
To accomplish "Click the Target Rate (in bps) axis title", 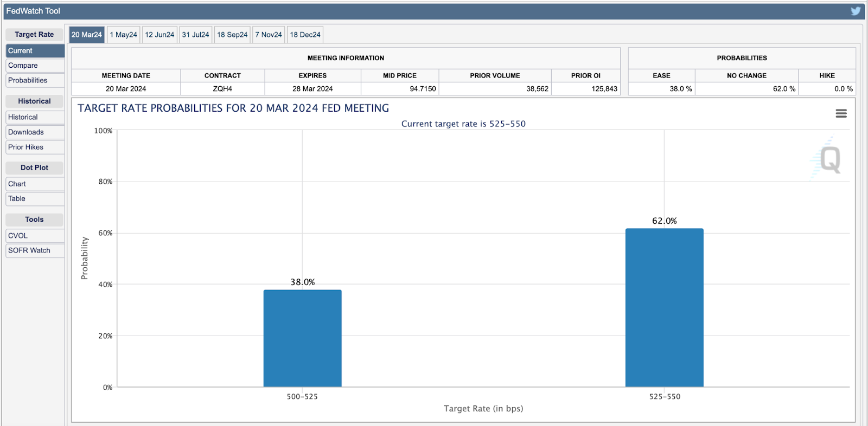I will pos(483,409).
